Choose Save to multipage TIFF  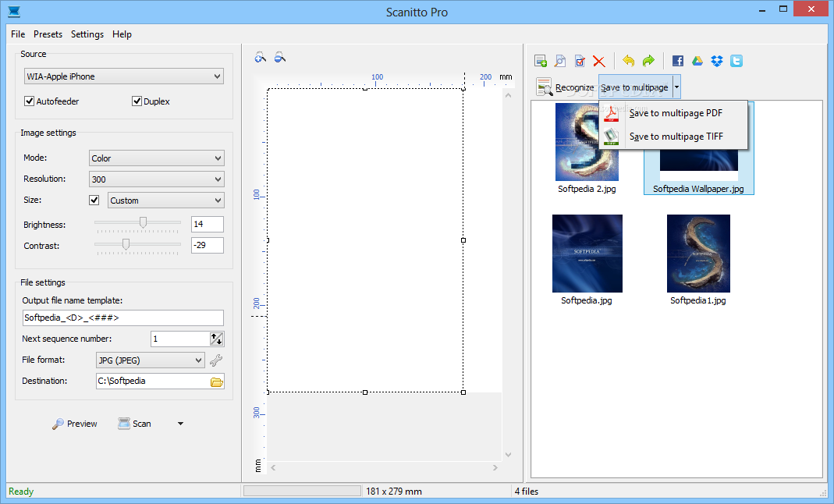[x=673, y=137]
